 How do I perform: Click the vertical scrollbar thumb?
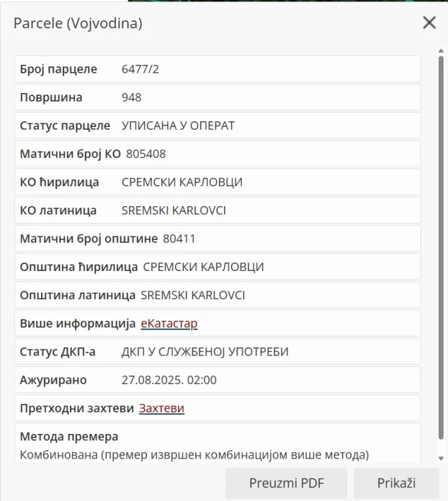441,245
